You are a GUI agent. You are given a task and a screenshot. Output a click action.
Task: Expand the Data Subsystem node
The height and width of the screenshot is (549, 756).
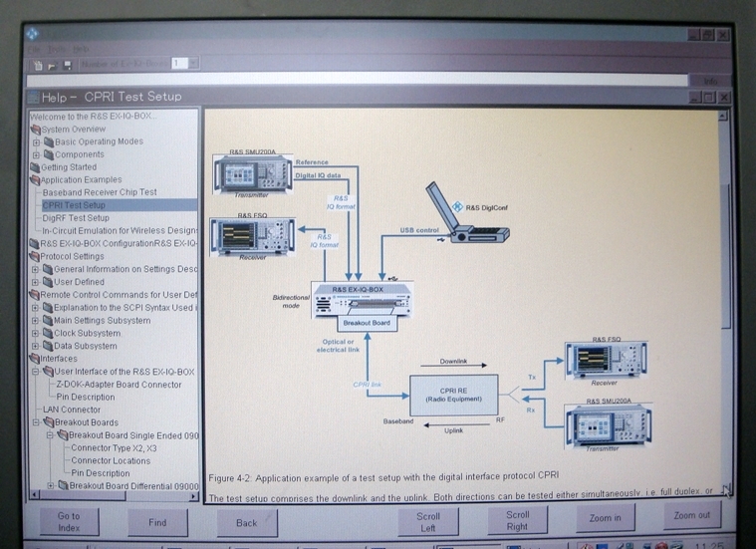tap(35, 346)
